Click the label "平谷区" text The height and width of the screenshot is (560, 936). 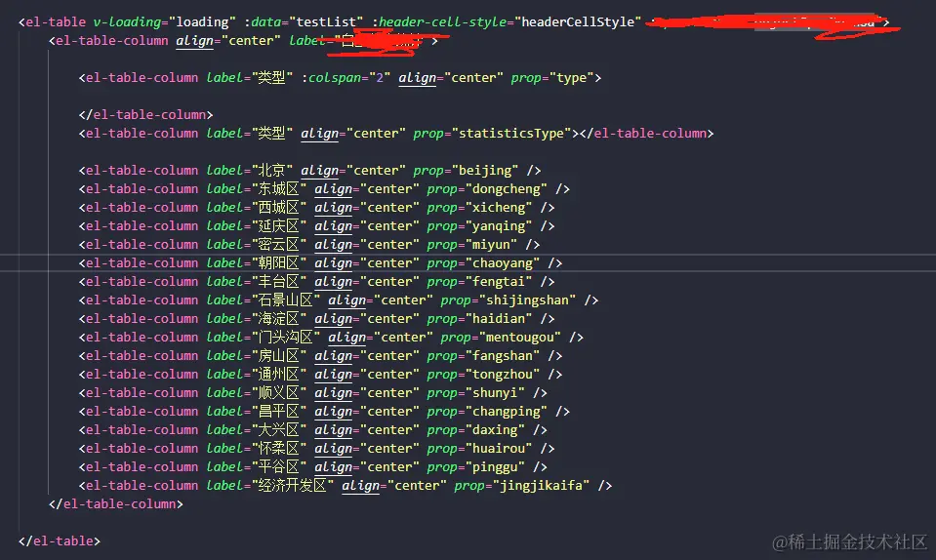[279, 465]
